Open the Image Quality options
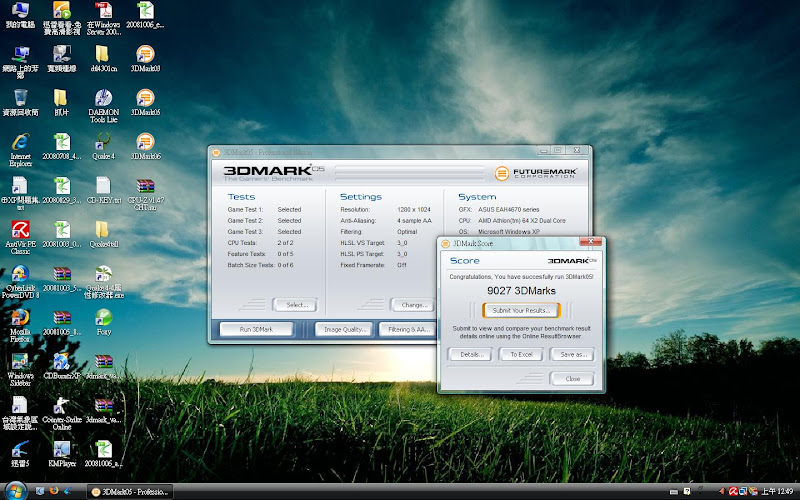 click(344, 329)
